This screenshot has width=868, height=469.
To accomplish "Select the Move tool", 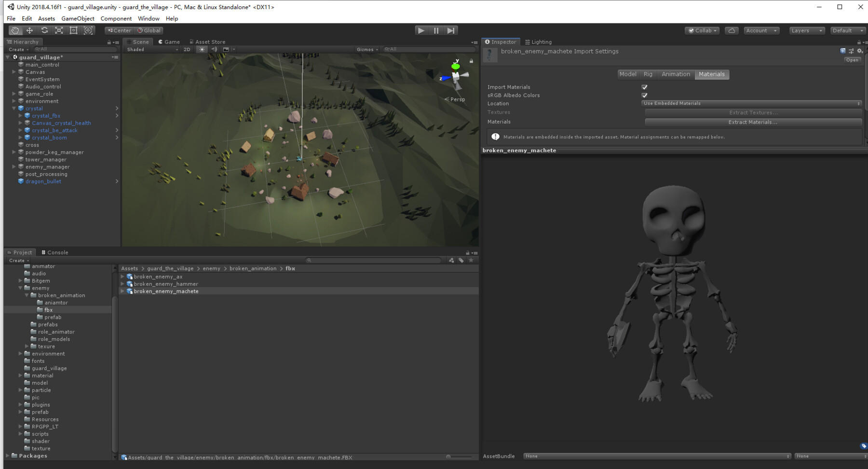I will click(x=29, y=30).
